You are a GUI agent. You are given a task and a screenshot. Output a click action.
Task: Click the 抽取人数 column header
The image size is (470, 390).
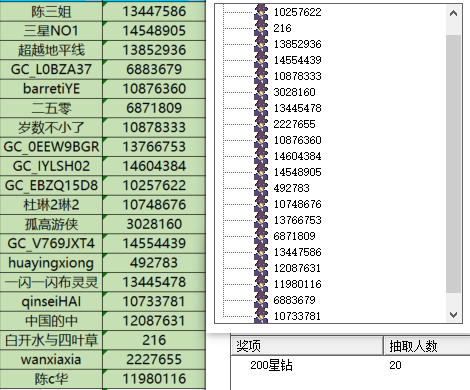[427, 346]
